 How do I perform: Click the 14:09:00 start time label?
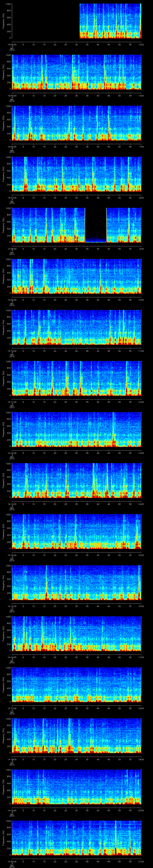[x=12, y=300]
